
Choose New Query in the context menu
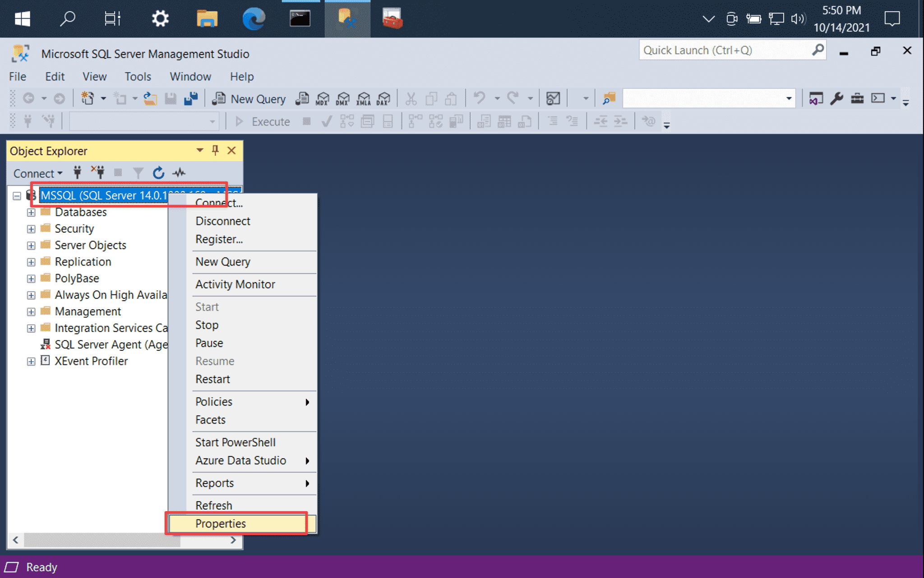242,261
